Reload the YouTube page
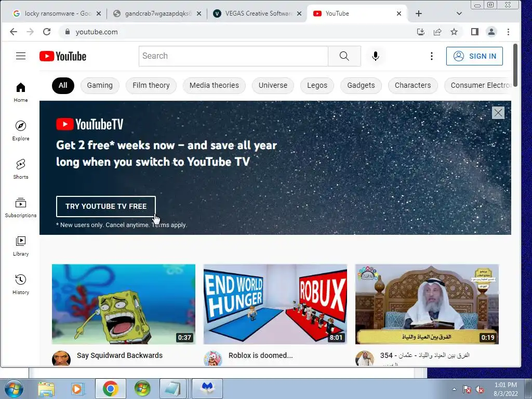532x399 pixels. (47, 32)
